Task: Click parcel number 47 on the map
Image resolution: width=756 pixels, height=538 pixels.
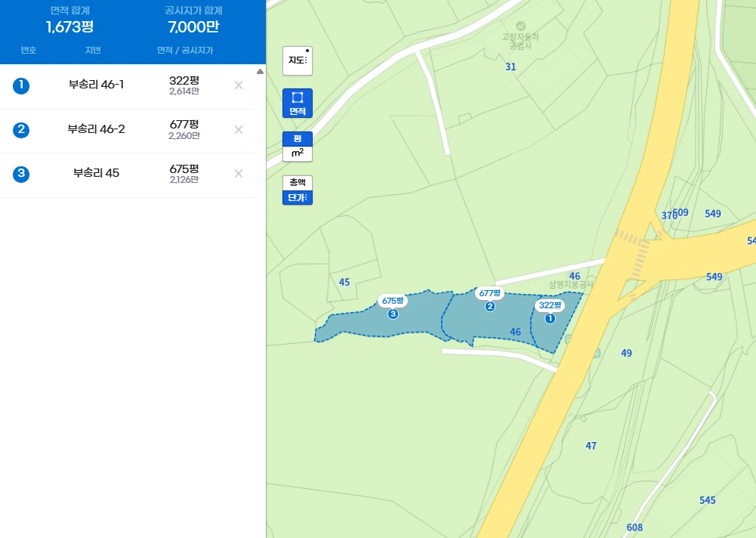Action: tap(591, 446)
